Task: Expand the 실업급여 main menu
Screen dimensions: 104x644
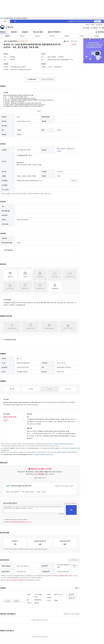Action: point(26,32)
